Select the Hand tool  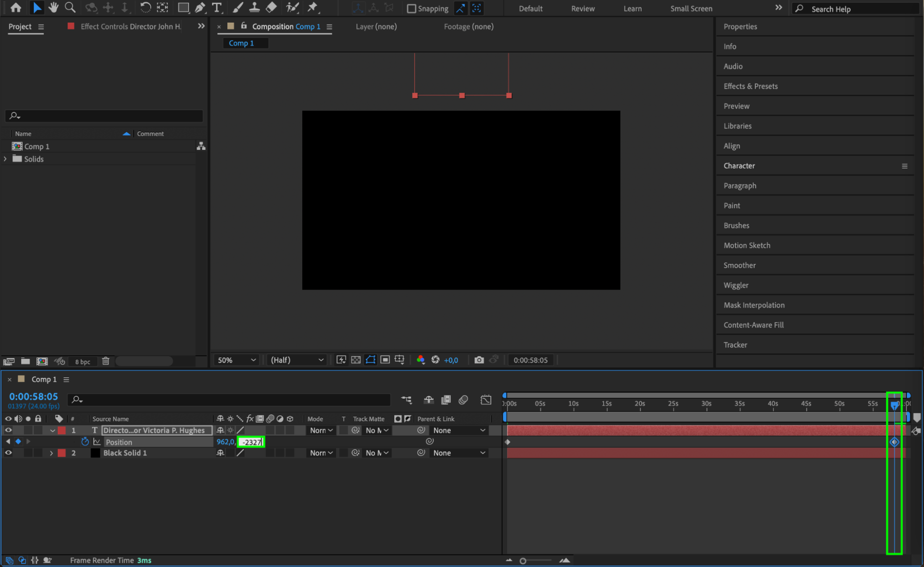coord(54,7)
